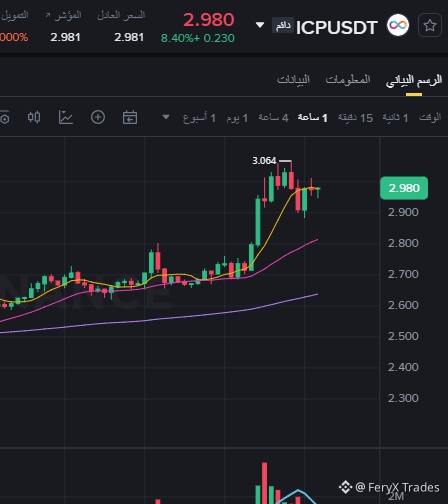Click the add circle plus icon
This screenshot has height=504, width=448.
(x=98, y=117)
